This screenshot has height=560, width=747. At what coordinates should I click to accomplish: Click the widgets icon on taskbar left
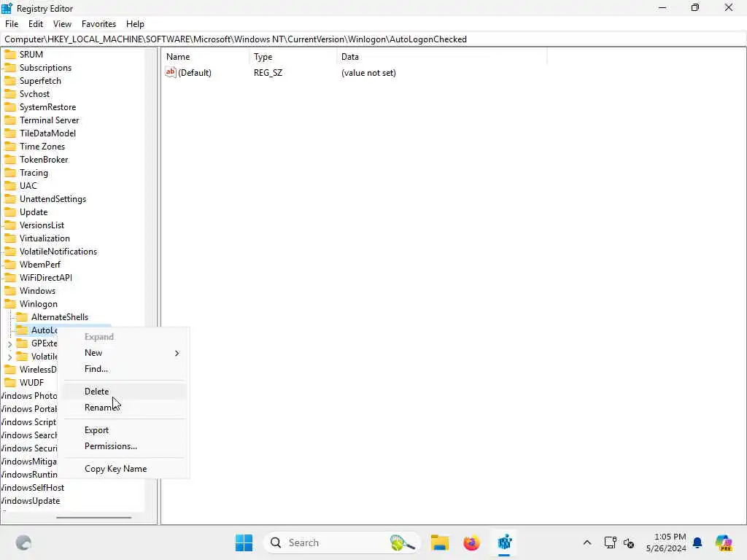point(23,542)
